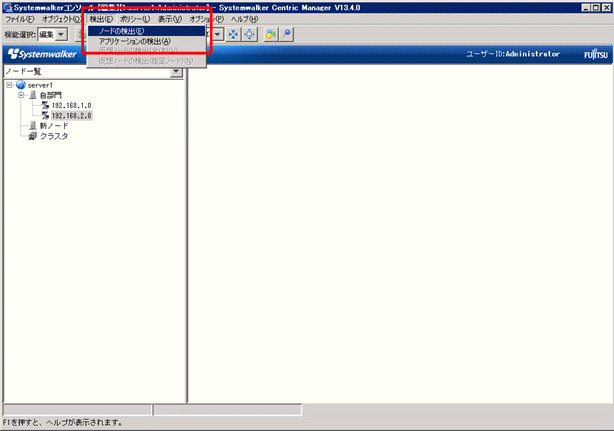Select the 新ノード tree item label

click(x=54, y=125)
